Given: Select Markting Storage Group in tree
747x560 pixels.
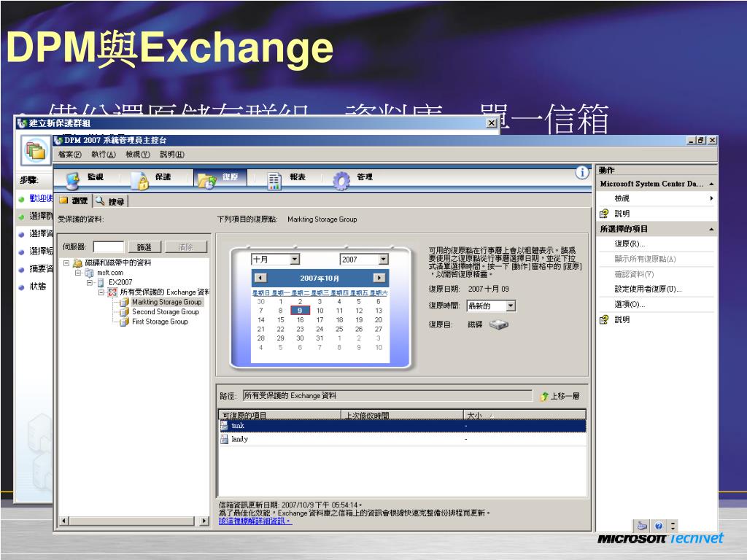Looking at the screenshot, I should (167, 302).
